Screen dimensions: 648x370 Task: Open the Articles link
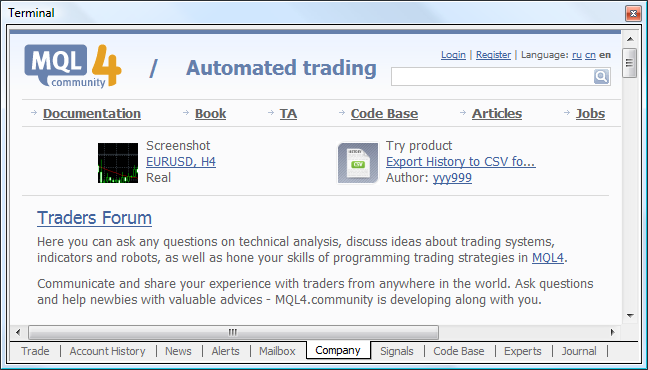[x=497, y=113]
